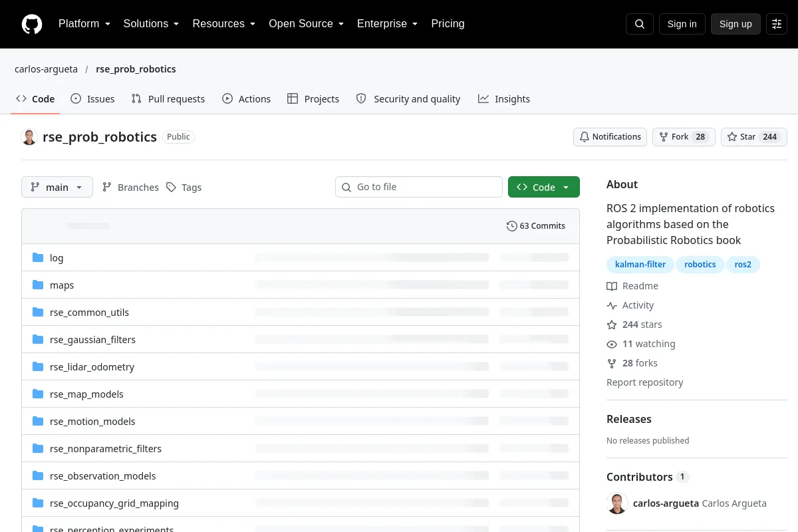The image size is (798, 532).
Task: Fork the rse_prob_robotics repository
Action: tap(684, 137)
